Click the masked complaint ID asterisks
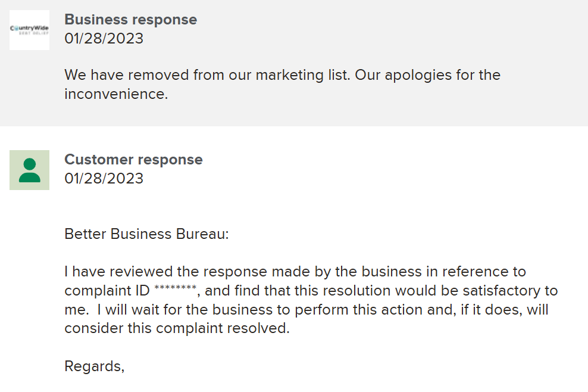 tap(175, 291)
